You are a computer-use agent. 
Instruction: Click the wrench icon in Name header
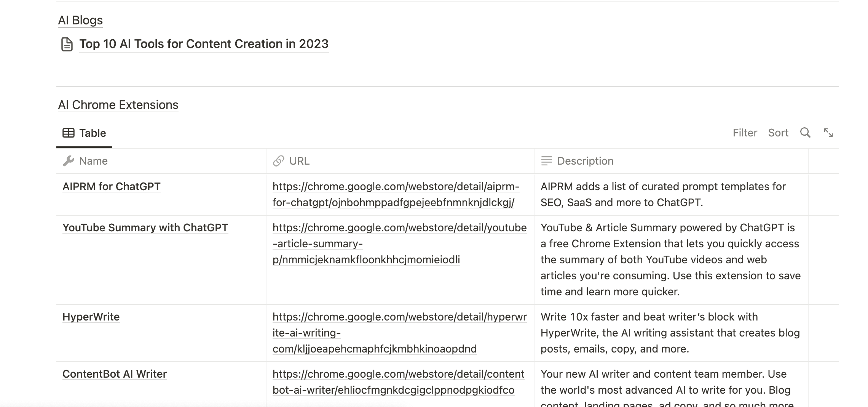click(69, 161)
